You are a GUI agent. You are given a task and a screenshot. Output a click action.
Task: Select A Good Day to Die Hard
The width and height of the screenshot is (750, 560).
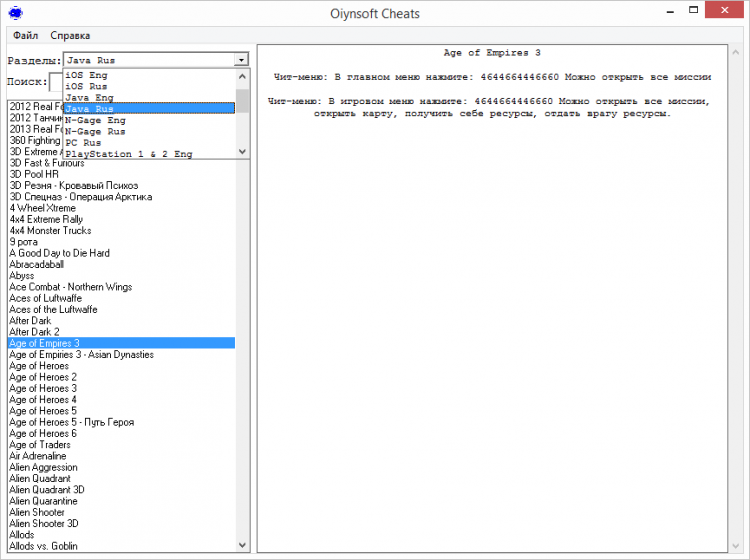[x=122, y=253]
